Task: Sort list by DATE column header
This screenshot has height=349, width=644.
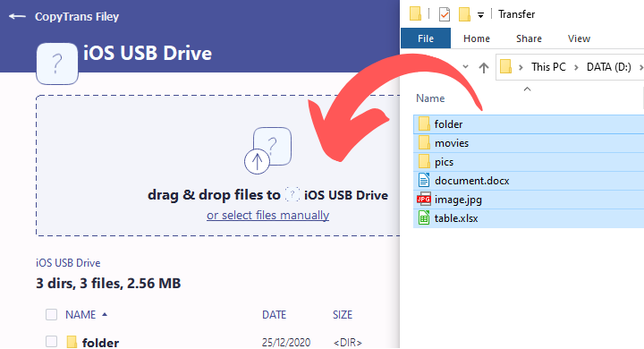Action: pos(274,314)
